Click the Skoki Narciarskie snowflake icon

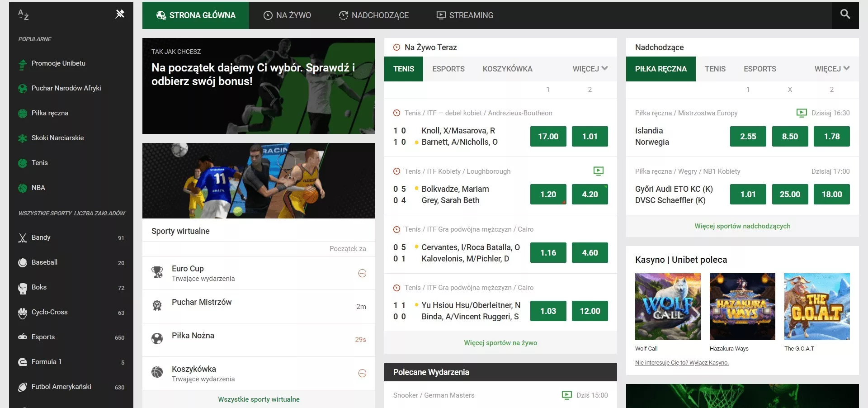(x=23, y=138)
